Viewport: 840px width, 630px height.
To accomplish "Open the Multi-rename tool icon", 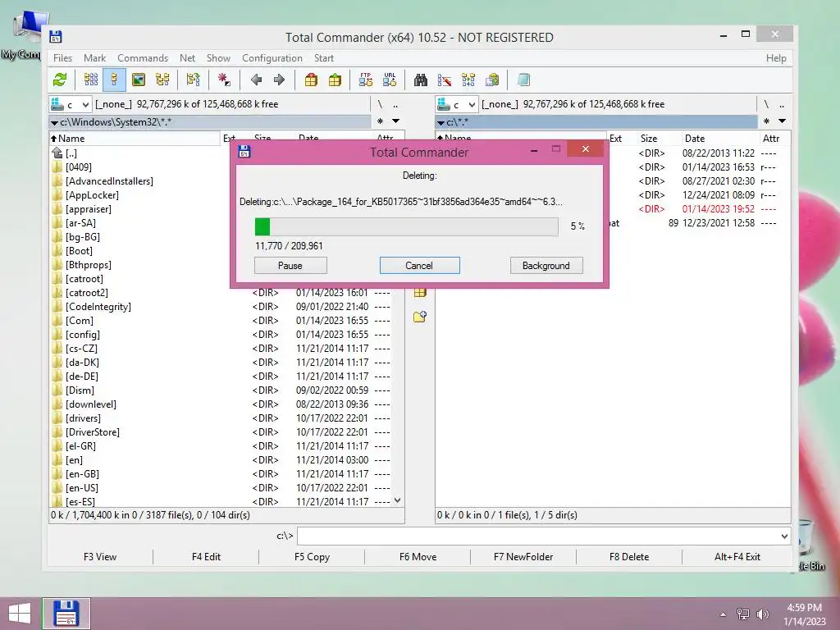I will pyautogui.click(x=444, y=80).
